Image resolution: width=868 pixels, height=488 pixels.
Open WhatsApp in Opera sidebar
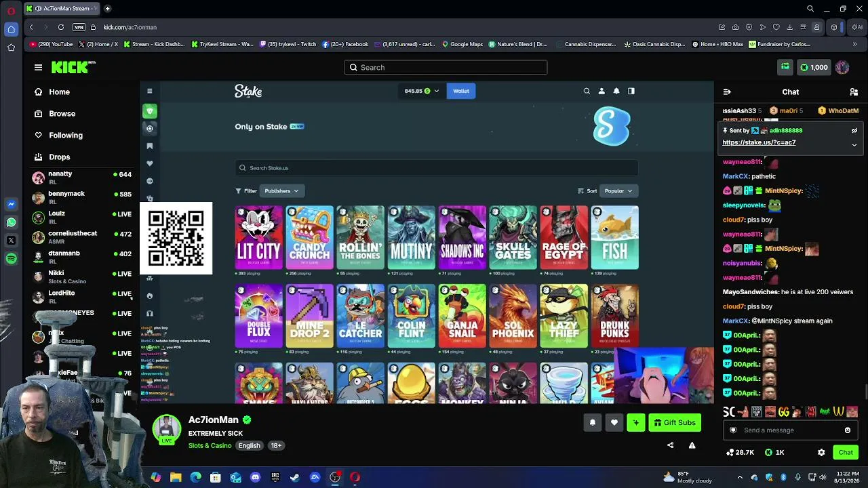11,222
